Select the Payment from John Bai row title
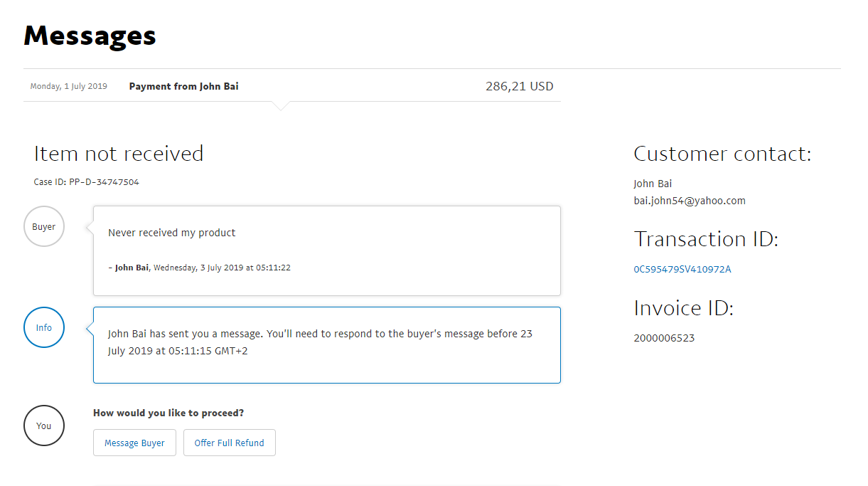 point(183,87)
